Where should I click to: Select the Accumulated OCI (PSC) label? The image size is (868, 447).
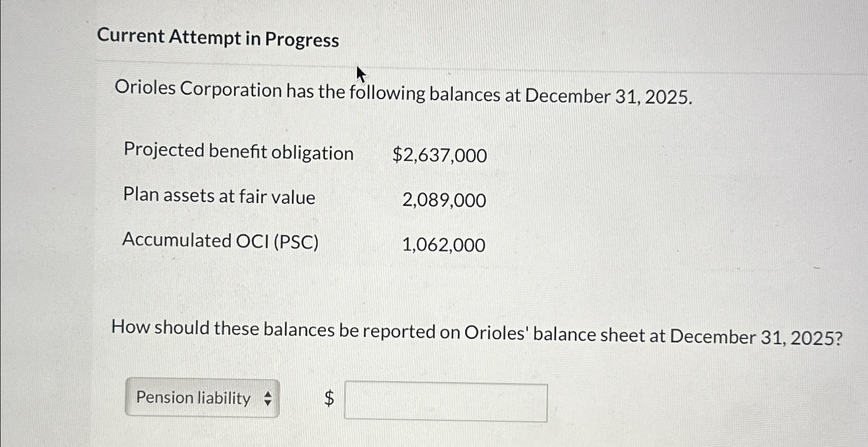click(222, 241)
